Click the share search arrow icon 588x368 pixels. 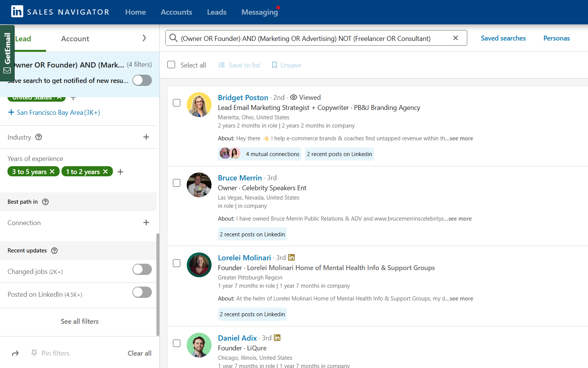pos(15,353)
